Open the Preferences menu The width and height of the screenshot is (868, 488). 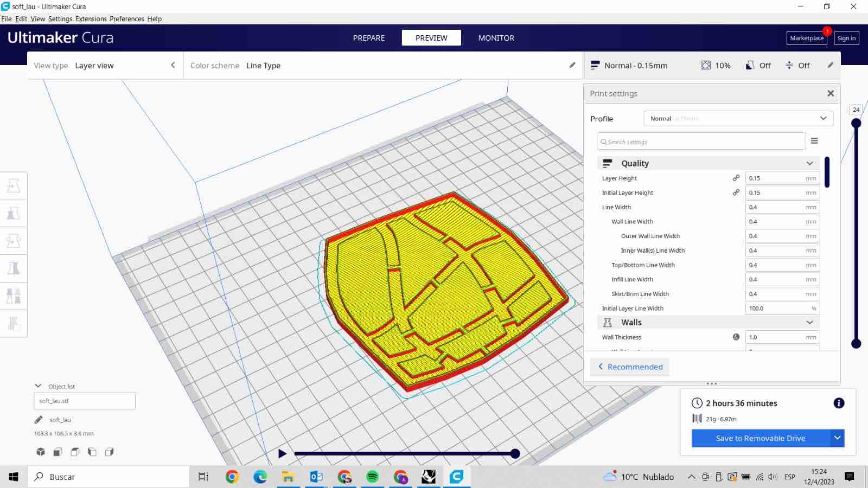click(127, 18)
